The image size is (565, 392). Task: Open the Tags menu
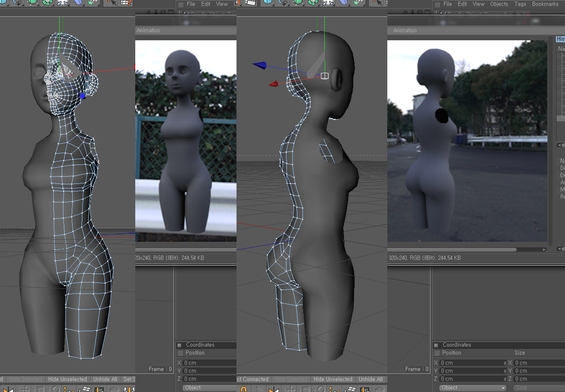click(520, 4)
